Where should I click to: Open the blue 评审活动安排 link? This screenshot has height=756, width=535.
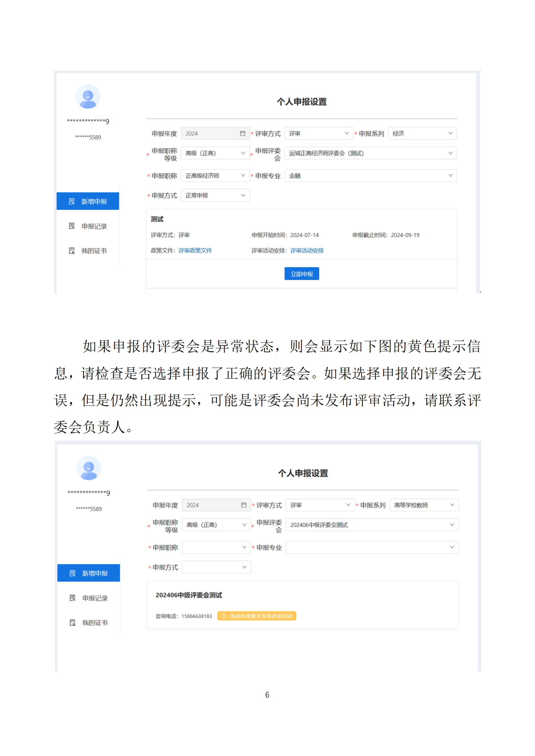[x=307, y=250]
